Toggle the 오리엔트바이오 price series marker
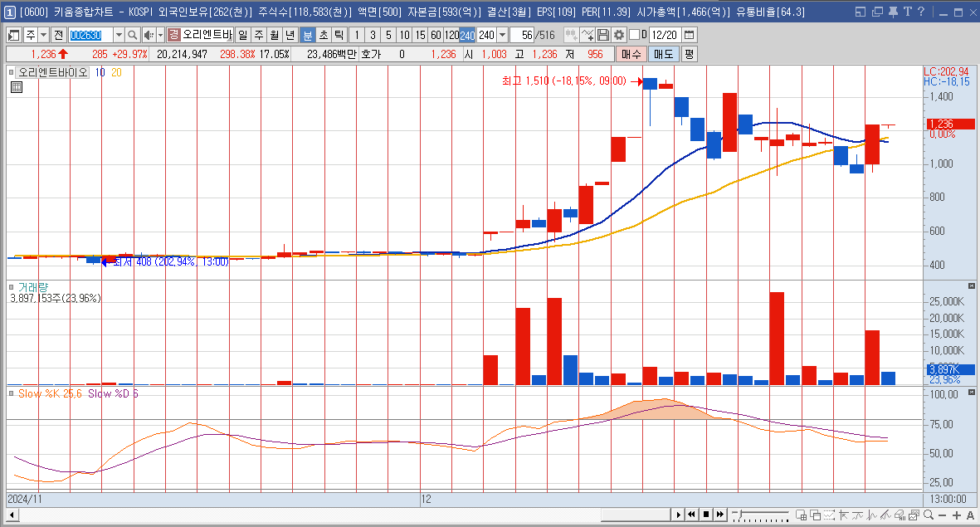Image resolution: width=980 pixels, height=527 pixels. (12, 72)
